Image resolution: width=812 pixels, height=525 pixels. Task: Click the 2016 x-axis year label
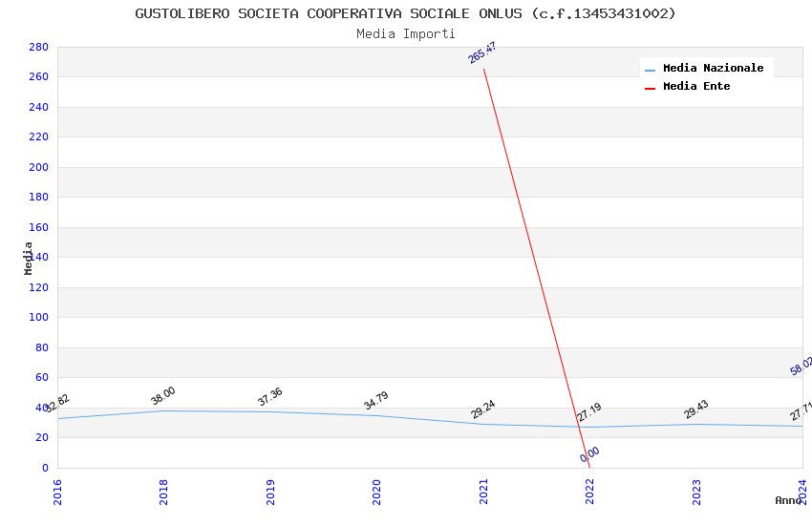(57, 492)
